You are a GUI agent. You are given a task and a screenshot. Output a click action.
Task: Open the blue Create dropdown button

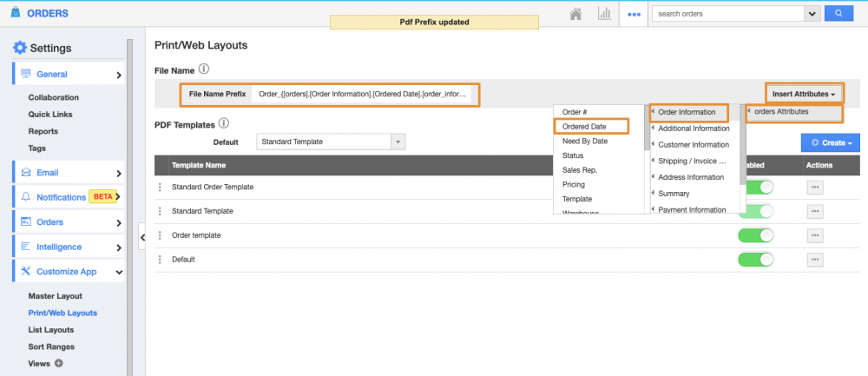click(829, 142)
